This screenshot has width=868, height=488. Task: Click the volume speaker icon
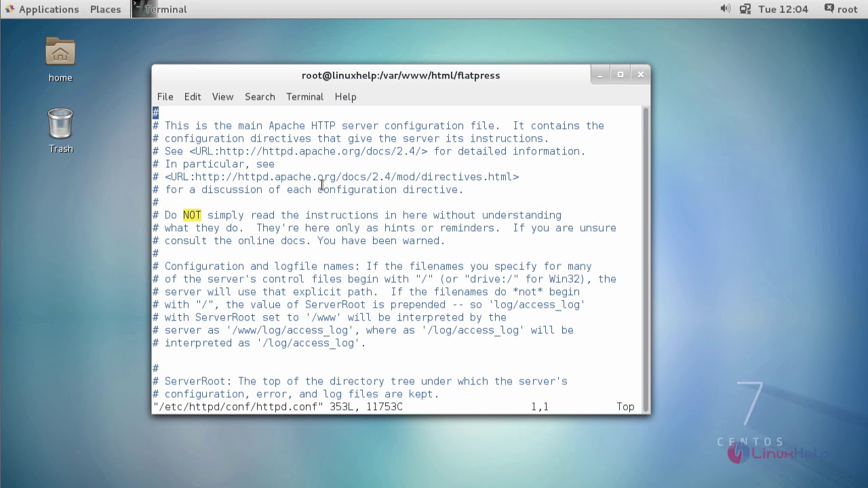tap(725, 9)
